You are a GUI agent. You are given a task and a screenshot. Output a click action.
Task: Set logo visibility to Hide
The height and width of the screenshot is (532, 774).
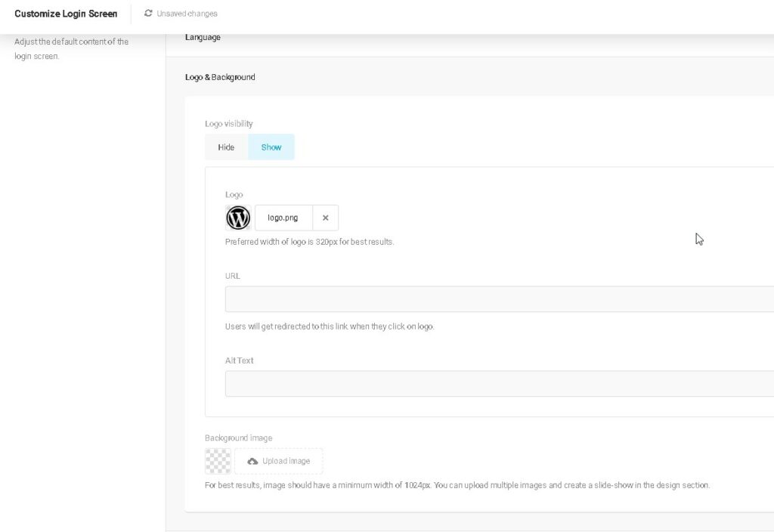[x=226, y=147]
